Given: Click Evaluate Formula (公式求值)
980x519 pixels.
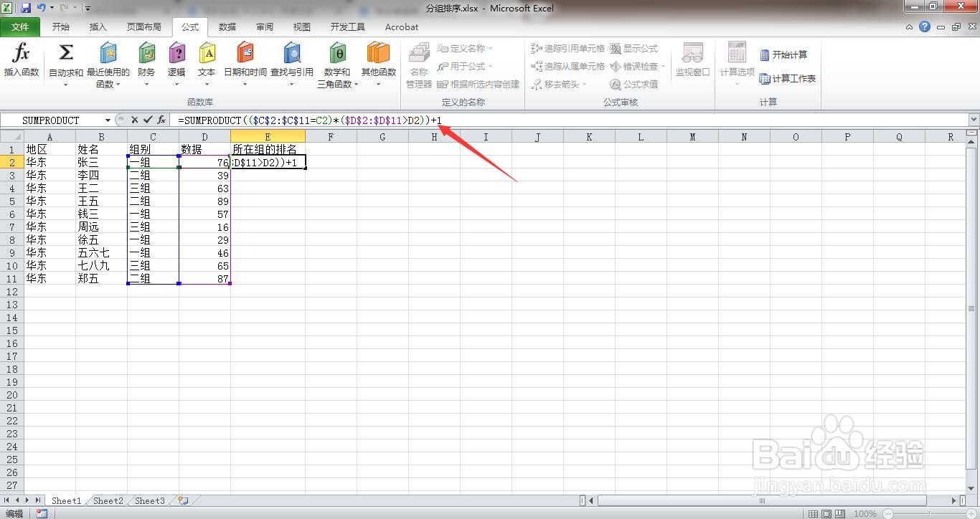Looking at the screenshot, I should 634,84.
